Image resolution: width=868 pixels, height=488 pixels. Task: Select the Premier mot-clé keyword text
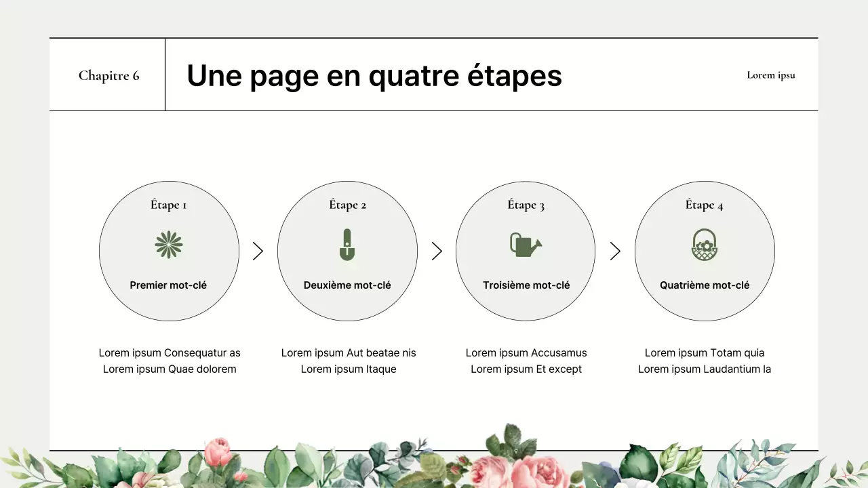169,285
